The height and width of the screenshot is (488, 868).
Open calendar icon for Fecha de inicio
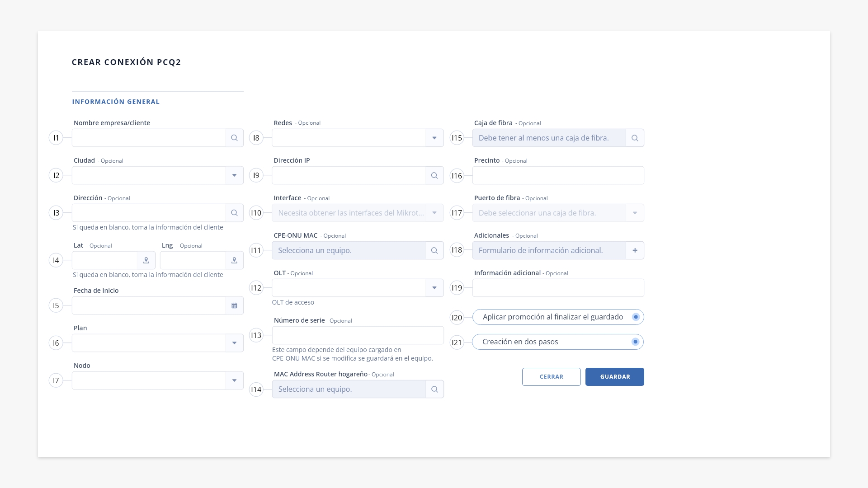click(234, 305)
